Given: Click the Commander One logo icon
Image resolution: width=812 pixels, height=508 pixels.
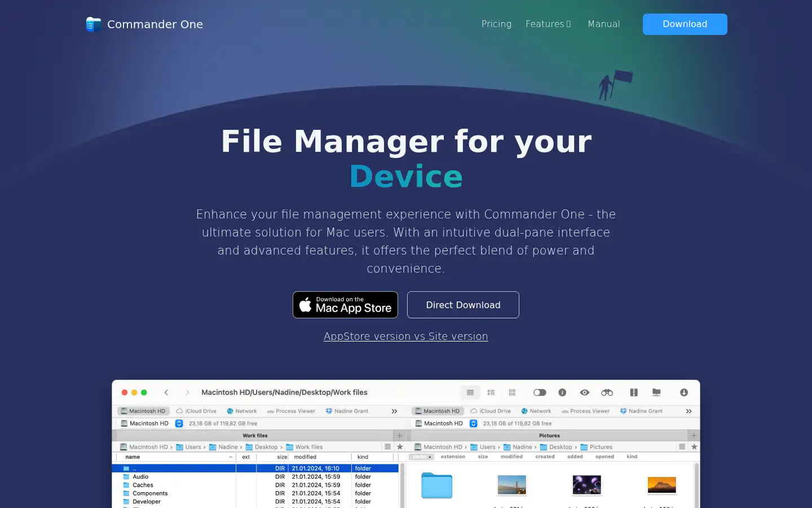Looking at the screenshot, I should coord(93,24).
